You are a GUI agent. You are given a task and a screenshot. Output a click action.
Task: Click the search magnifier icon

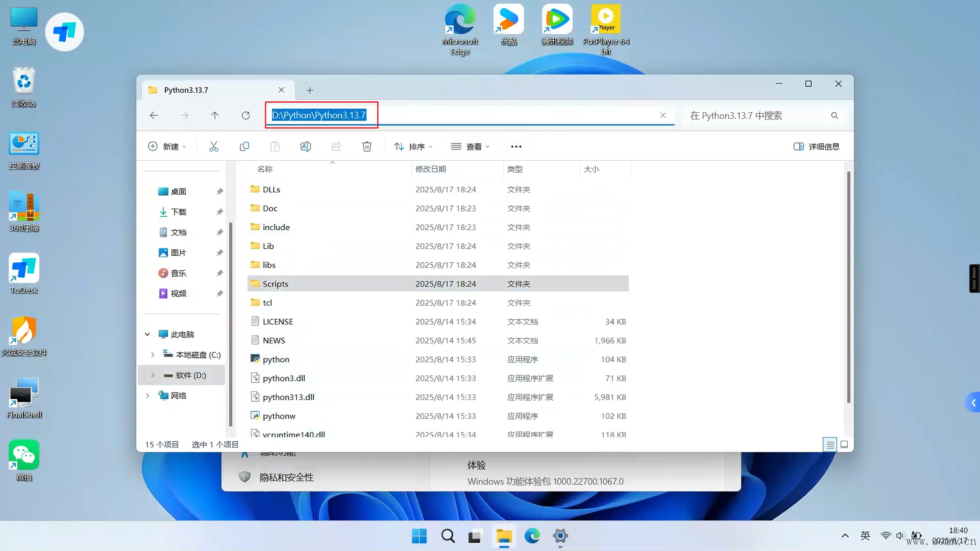pos(834,116)
